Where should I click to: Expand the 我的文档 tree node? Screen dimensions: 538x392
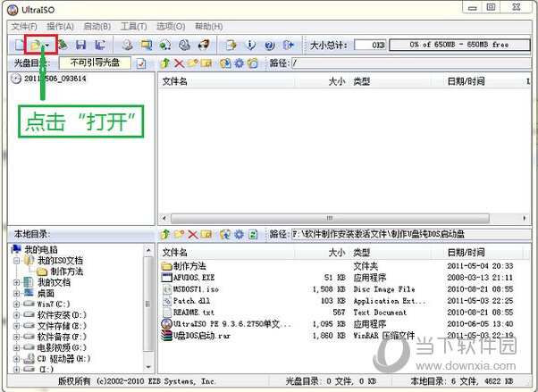tap(16, 282)
